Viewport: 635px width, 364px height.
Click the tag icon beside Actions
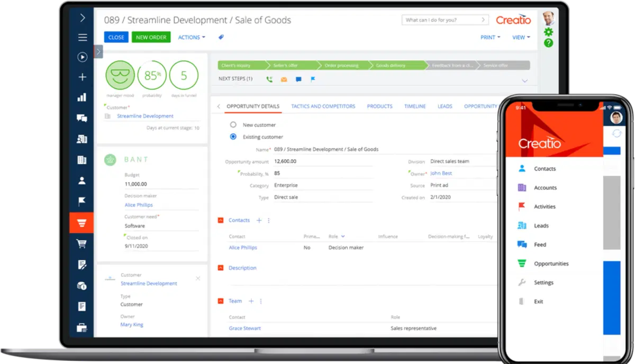tap(221, 37)
